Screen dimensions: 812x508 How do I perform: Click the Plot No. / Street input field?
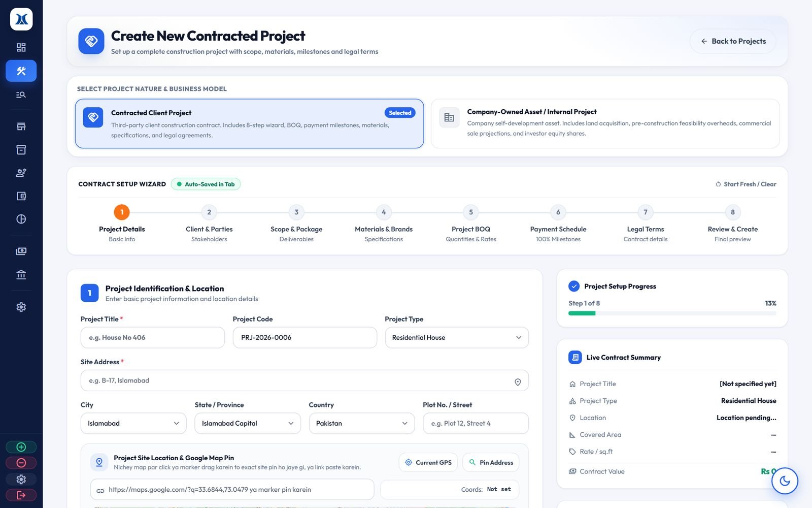click(476, 423)
